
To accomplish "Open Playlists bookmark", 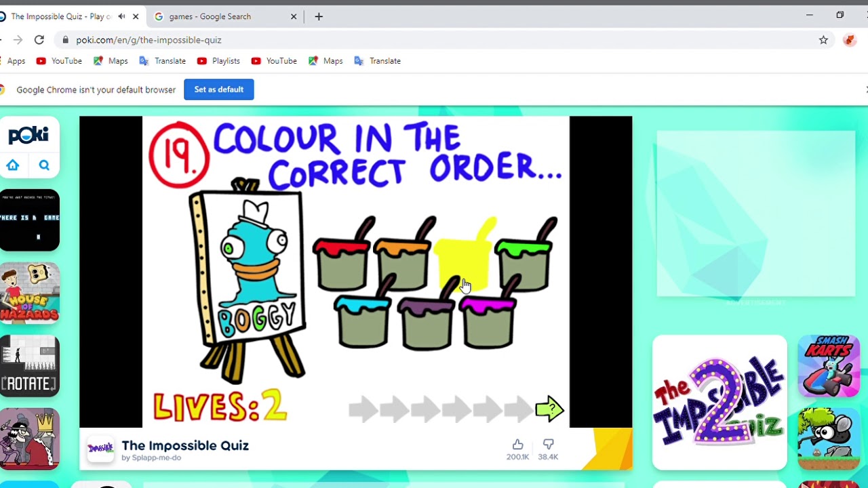I will [218, 61].
